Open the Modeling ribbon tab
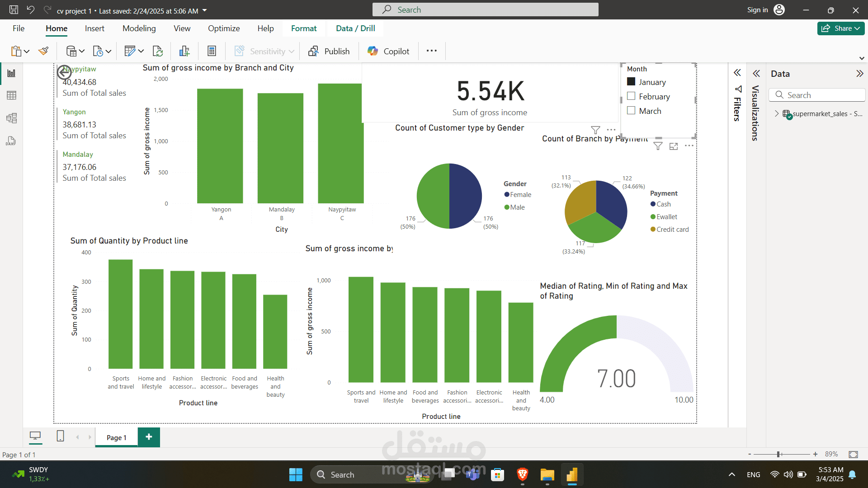 [x=139, y=28]
